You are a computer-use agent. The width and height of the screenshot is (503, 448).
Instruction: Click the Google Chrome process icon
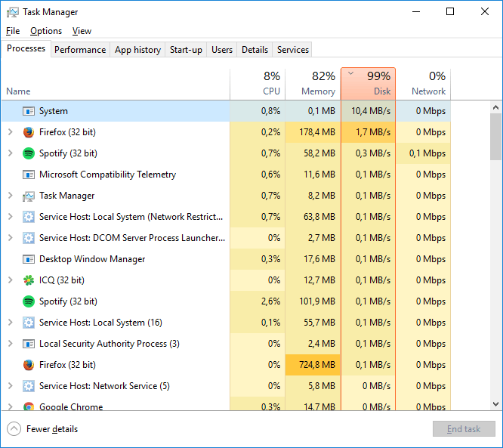click(29, 406)
